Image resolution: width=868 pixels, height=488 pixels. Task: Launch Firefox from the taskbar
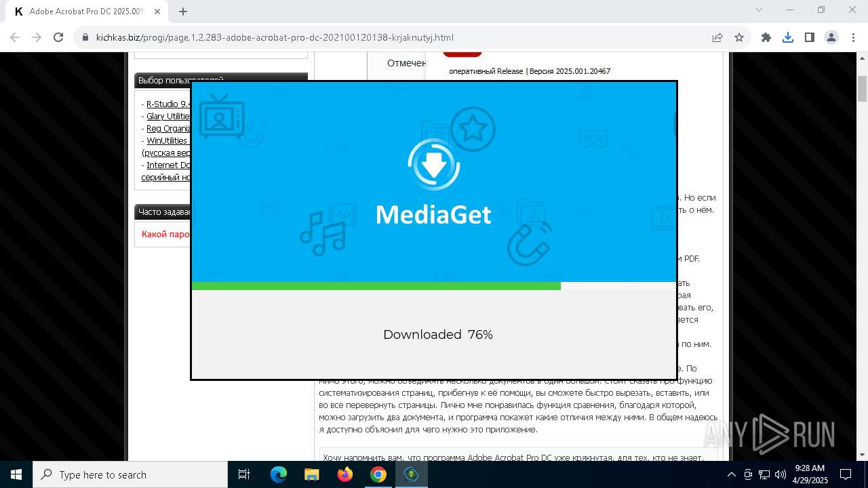point(345,474)
